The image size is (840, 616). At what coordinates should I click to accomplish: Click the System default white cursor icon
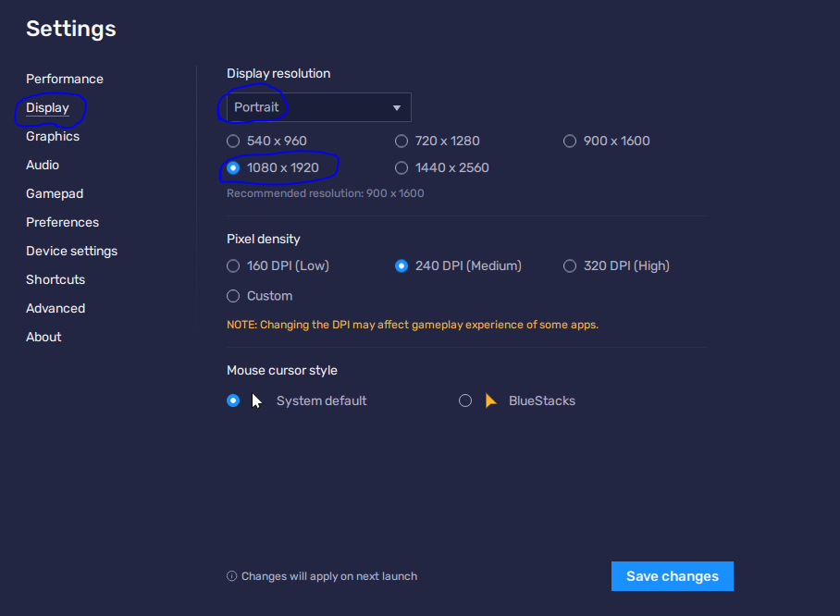[257, 400]
